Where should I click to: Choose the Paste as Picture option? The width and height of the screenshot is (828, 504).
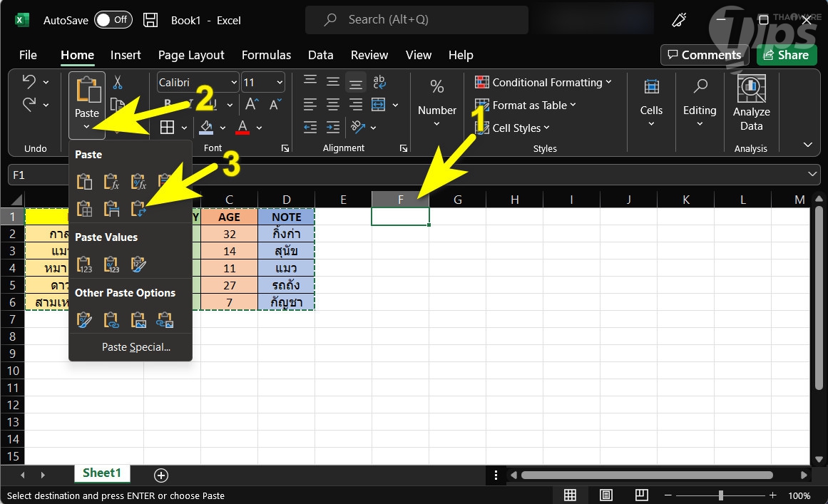(138, 320)
